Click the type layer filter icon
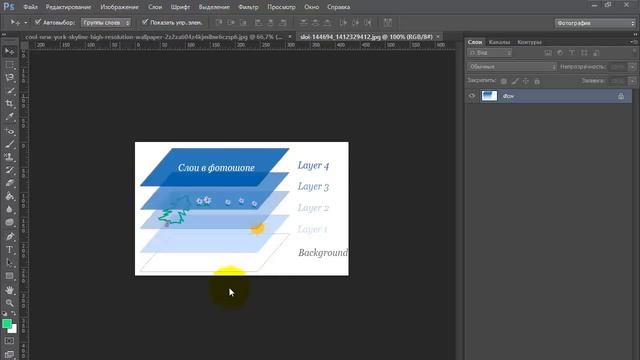 (572, 53)
